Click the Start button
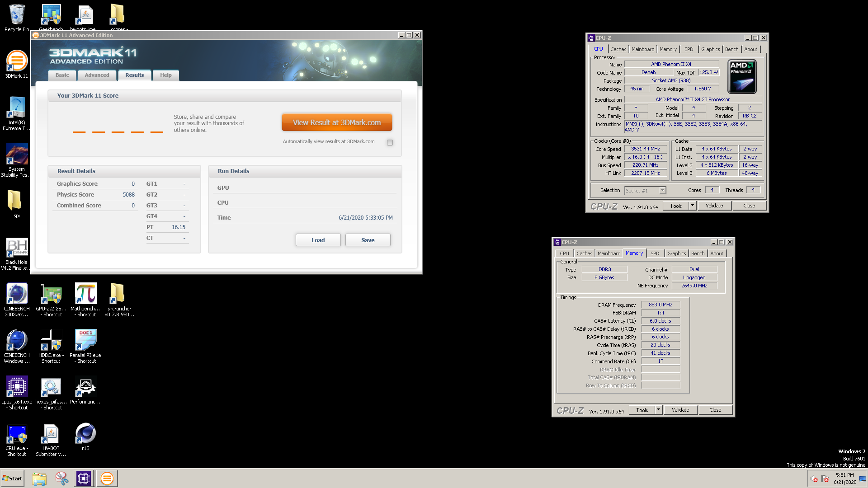 (x=13, y=479)
